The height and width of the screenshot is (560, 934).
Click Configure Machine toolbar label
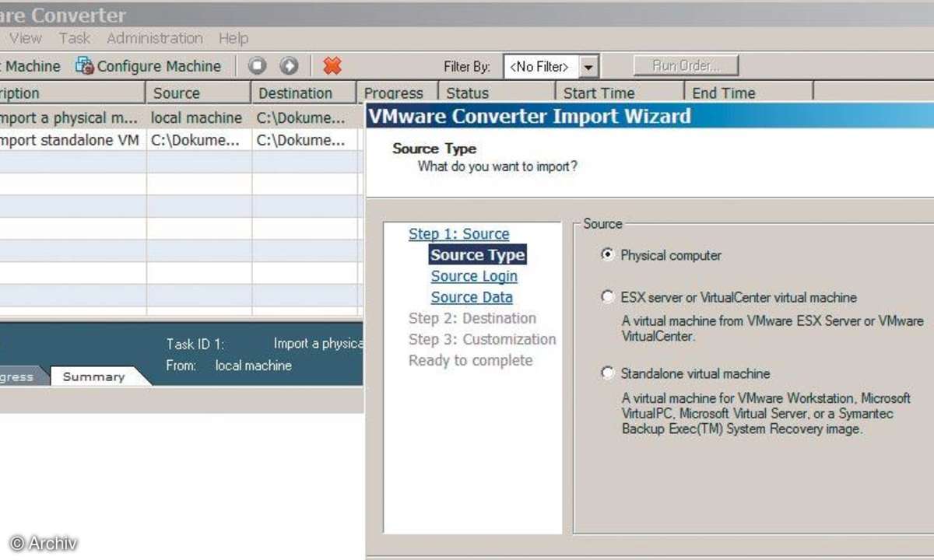coord(159,66)
